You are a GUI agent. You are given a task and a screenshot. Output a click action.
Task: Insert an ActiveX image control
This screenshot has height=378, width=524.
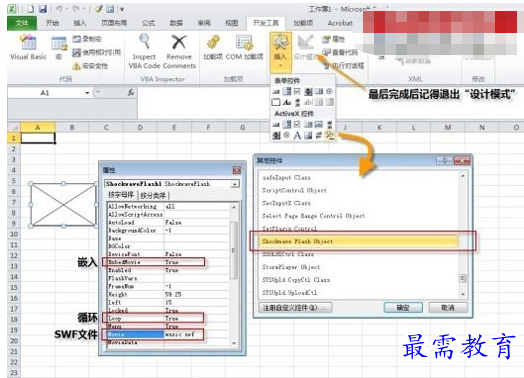[308, 135]
